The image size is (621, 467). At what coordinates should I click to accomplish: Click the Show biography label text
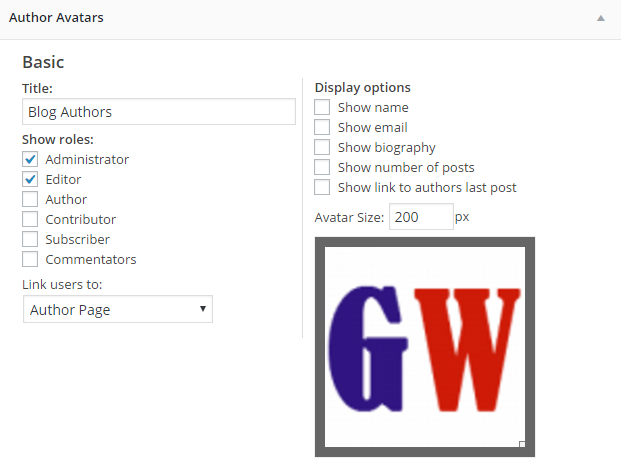click(x=386, y=147)
